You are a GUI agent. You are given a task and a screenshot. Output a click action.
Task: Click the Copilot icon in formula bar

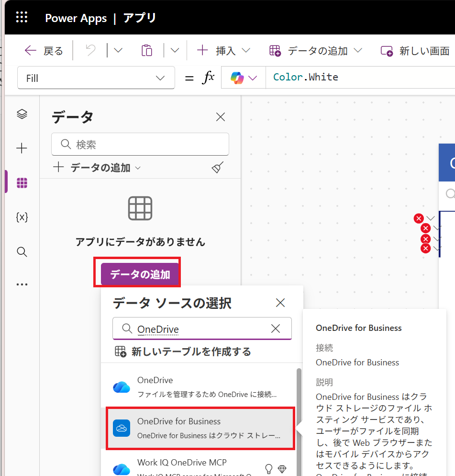click(x=237, y=78)
